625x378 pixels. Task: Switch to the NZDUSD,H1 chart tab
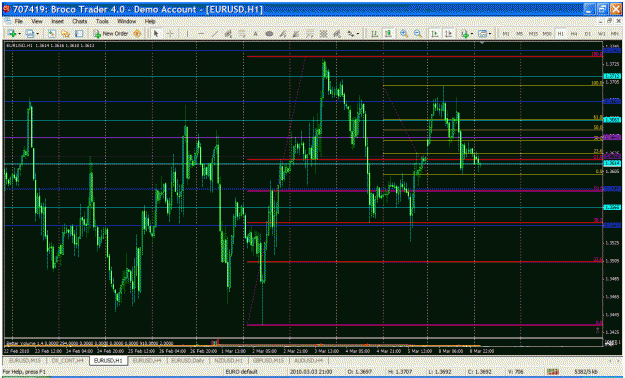[227, 360]
